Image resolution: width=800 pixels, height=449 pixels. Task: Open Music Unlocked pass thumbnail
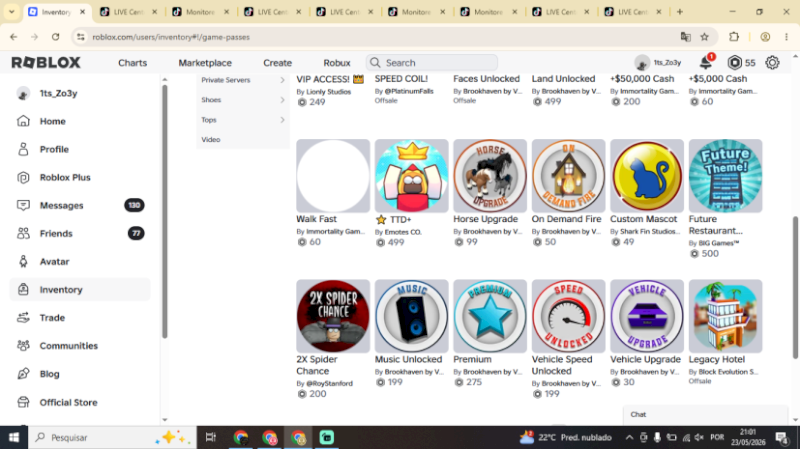coord(412,316)
